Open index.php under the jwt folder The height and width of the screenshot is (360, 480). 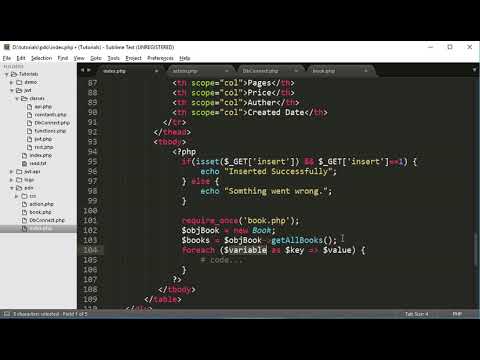pyautogui.click(x=41, y=155)
